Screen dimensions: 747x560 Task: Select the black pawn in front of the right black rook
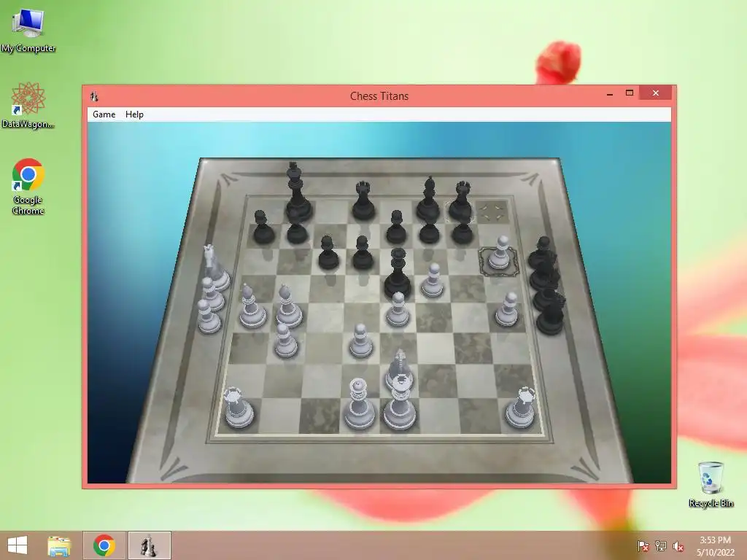click(x=462, y=232)
